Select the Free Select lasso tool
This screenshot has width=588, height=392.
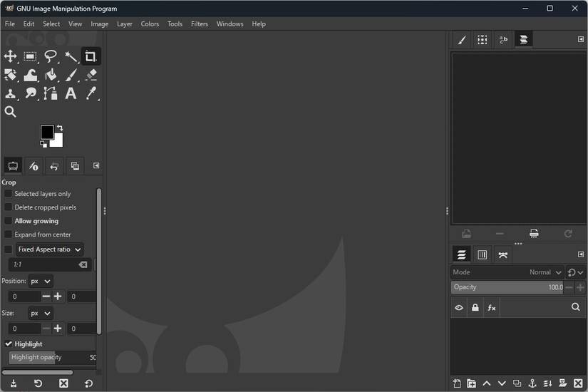point(51,56)
